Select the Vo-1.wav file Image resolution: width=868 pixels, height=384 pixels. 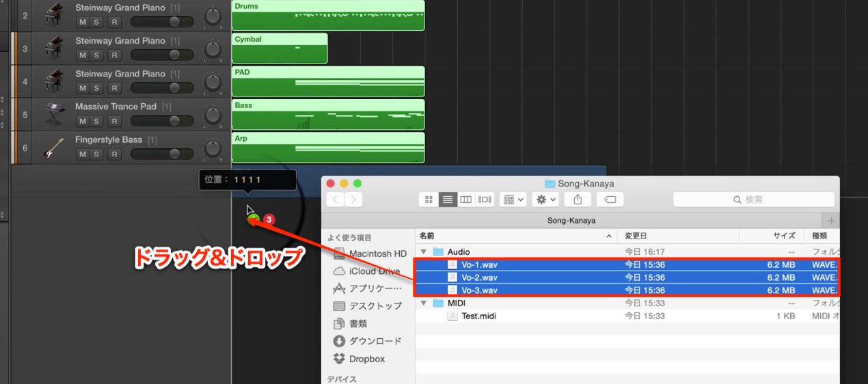627,265
